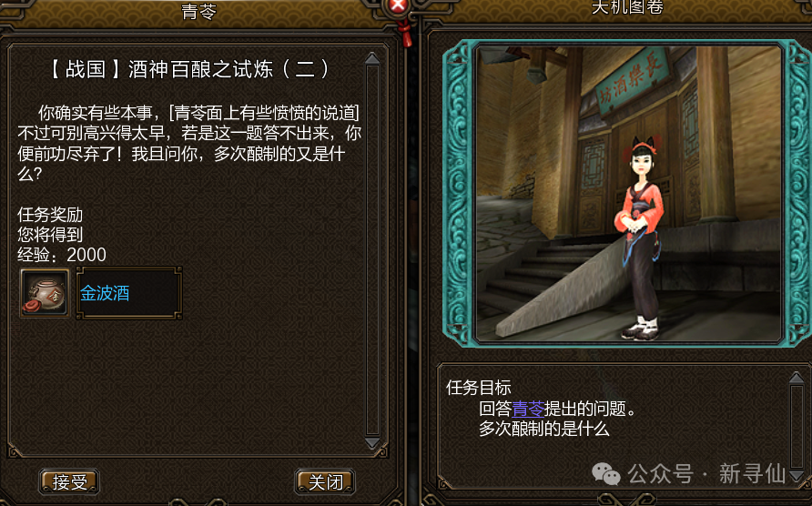This screenshot has height=506, width=812.
Task: Click the red tassel ornament below the X
Action: pyautogui.click(x=405, y=32)
